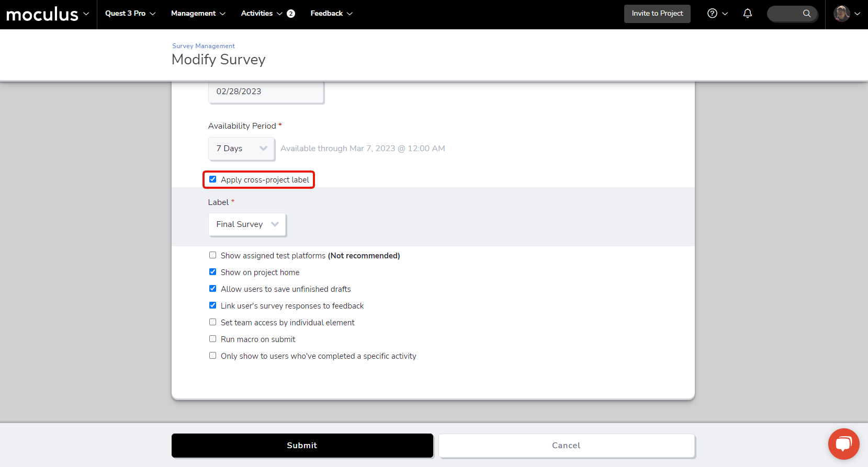Click the Activities count badge
Viewport: 868px width, 467px height.
click(291, 14)
